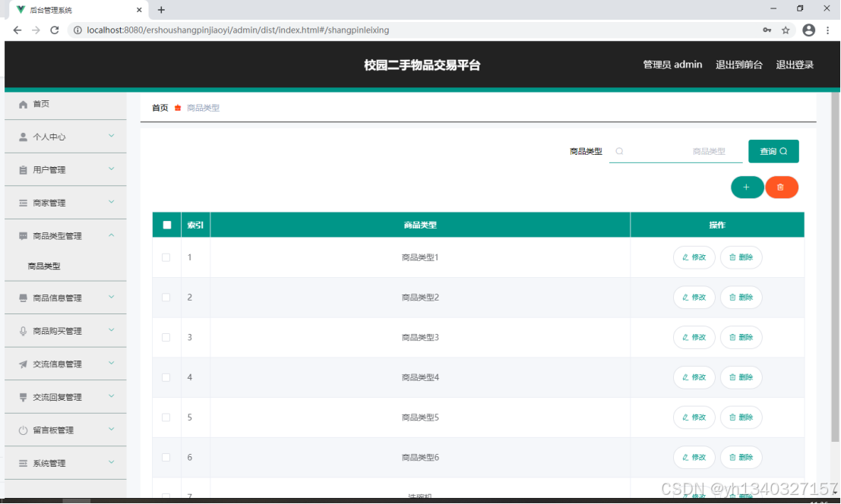Click the chat icon for 商品类型管理

click(23, 236)
